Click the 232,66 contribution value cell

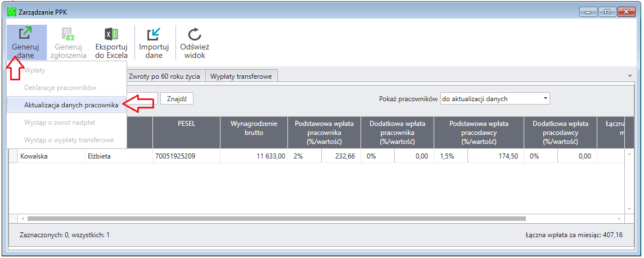click(340, 156)
